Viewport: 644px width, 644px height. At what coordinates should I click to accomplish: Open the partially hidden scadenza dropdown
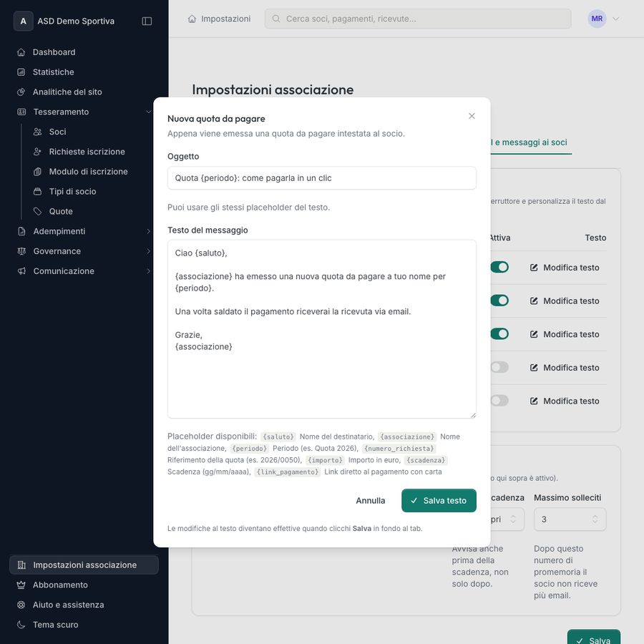pyautogui.click(x=507, y=519)
